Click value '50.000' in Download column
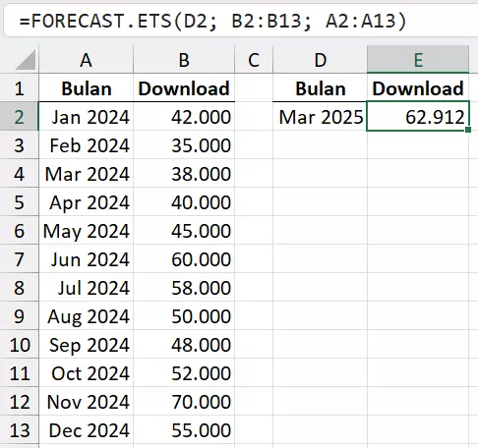 pyautogui.click(x=184, y=316)
